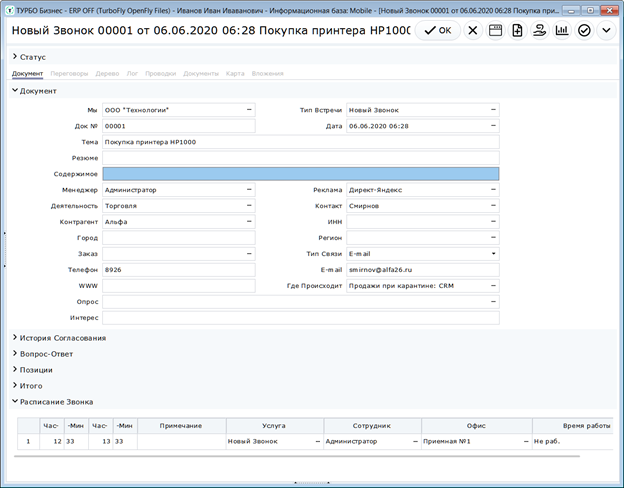Image resolution: width=624 pixels, height=488 pixels.
Task: Switch to the Дерево tab
Action: (x=107, y=74)
